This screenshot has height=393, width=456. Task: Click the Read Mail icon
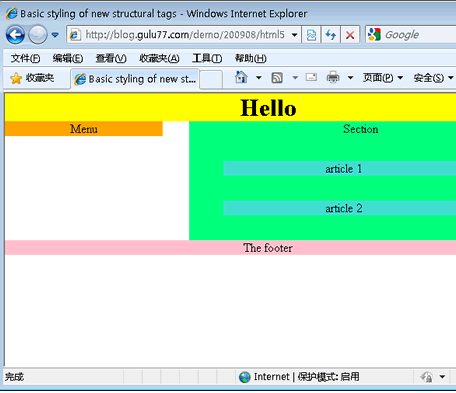(x=311, y=77)
